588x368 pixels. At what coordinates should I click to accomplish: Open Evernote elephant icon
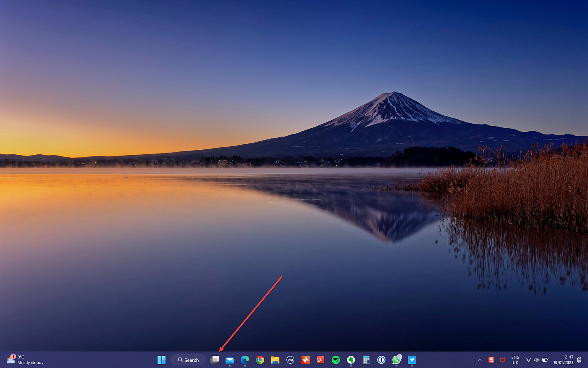(351, 360)
